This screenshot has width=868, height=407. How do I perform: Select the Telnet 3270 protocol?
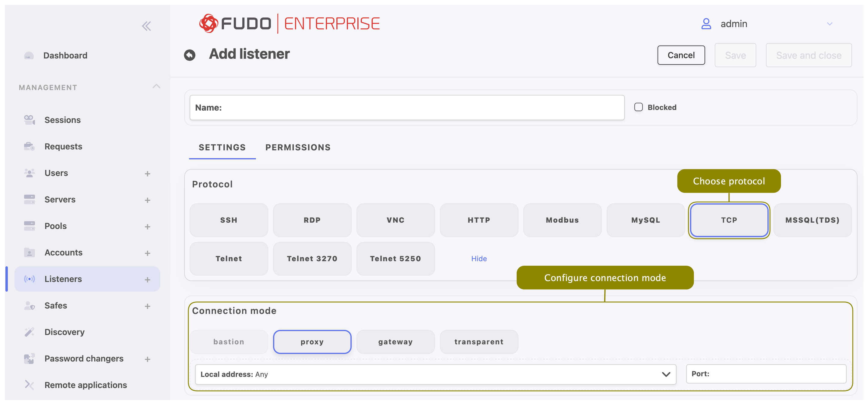click(x=312, y=258)
